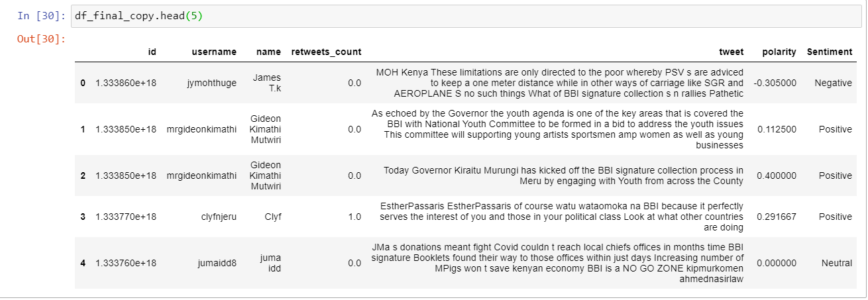Click the 'id' column header

pyautogui.click(x=152, y=52)
